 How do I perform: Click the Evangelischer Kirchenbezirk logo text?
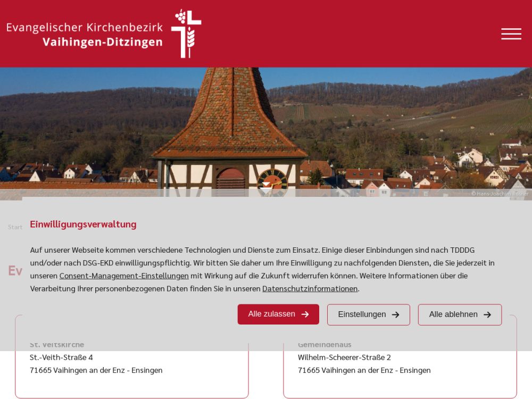85,27
